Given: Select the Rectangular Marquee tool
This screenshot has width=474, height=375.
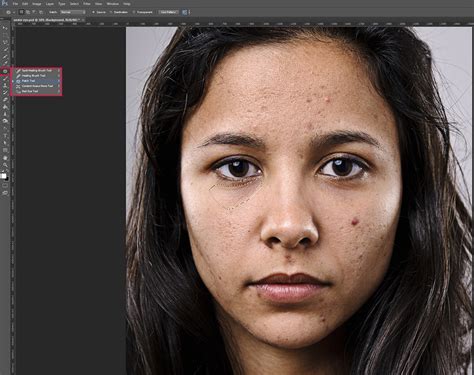Looking at the screenshot, I should tap(5, 35).
